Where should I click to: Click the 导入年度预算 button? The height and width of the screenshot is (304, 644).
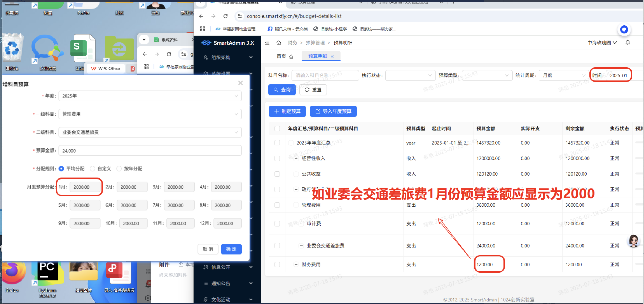[333, 111]
